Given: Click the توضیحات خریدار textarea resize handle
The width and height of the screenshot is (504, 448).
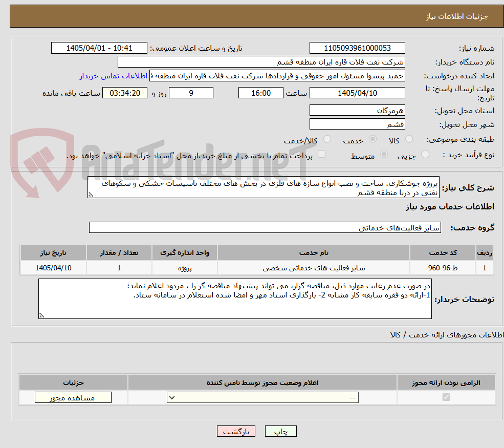Looking at the screenshot, I should click(x=41, y=315).
